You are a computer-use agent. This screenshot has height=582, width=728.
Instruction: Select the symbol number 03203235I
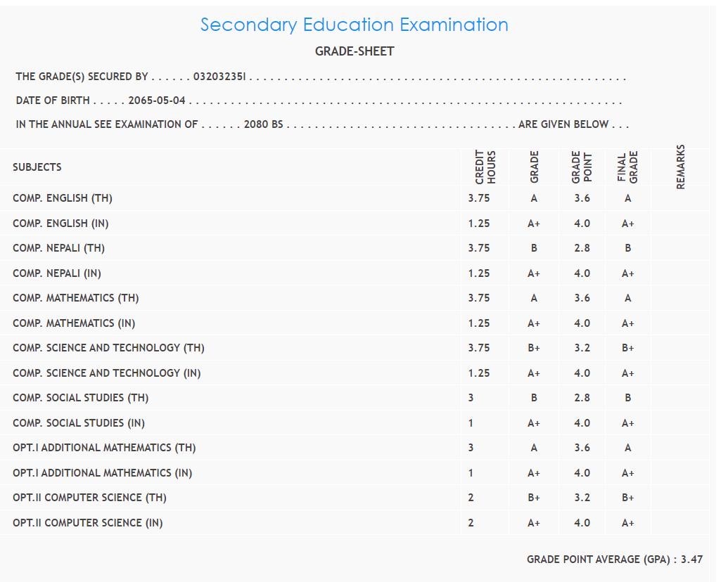pyautogui.click(x=219, y=77)
